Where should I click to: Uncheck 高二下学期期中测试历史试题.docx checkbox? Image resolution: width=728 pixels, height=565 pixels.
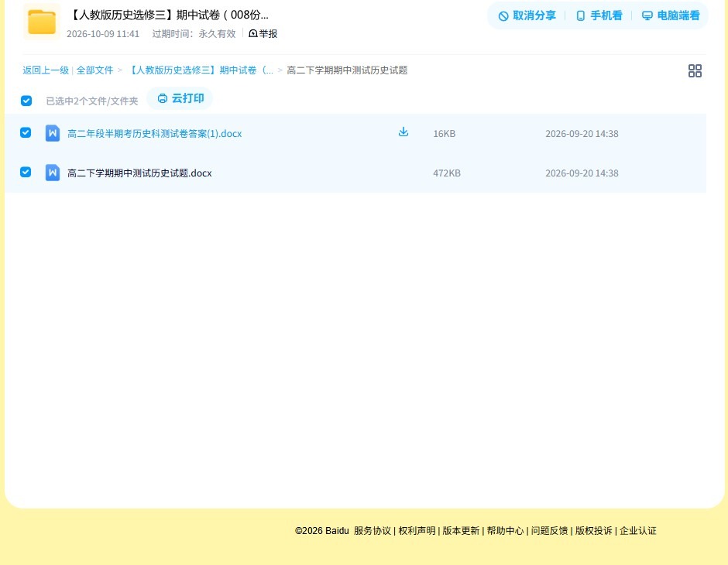(26, 172)
